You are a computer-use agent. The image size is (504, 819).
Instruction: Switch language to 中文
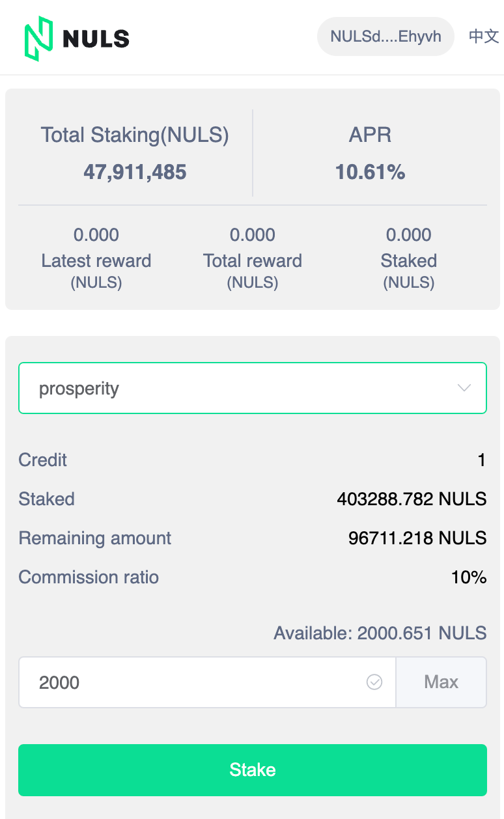click(484, 36)
